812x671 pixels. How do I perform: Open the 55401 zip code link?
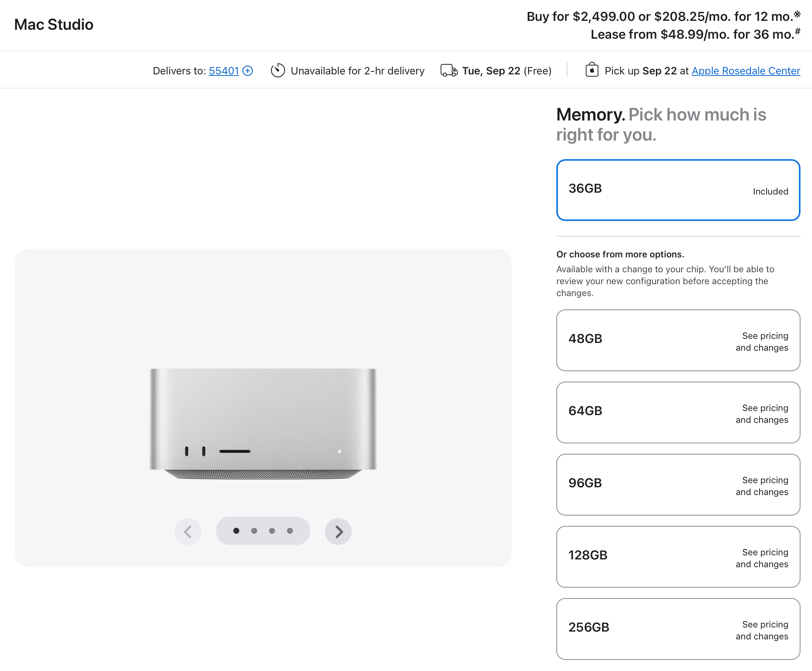[224, 71]
